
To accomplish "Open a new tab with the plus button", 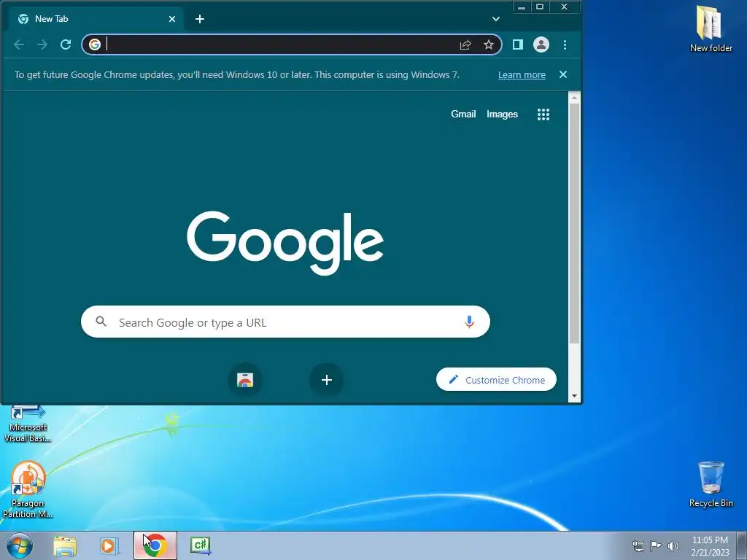I will pos(200,19).
